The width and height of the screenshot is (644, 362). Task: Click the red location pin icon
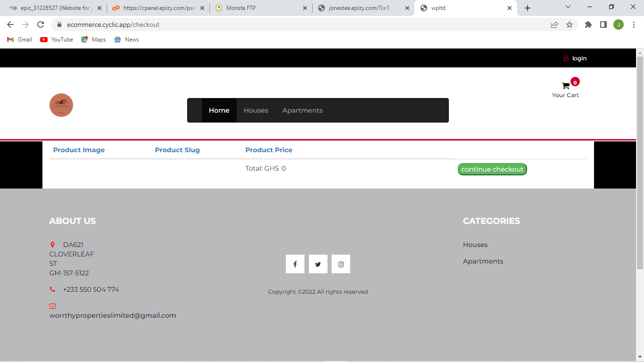(52, 244)
